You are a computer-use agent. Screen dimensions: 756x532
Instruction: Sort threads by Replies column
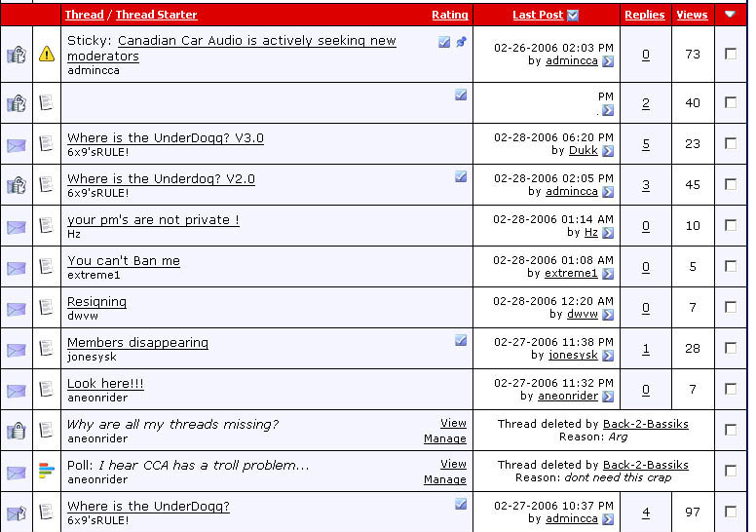pos(645,15)
